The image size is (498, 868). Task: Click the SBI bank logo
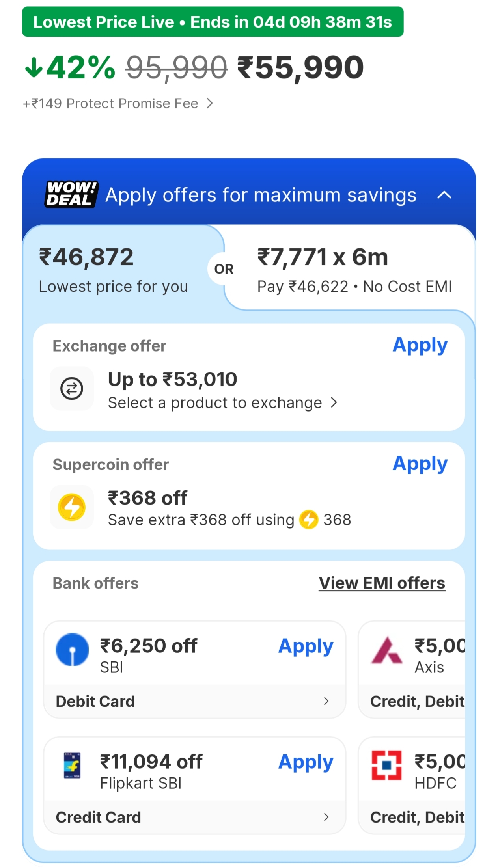coord(72,650)
